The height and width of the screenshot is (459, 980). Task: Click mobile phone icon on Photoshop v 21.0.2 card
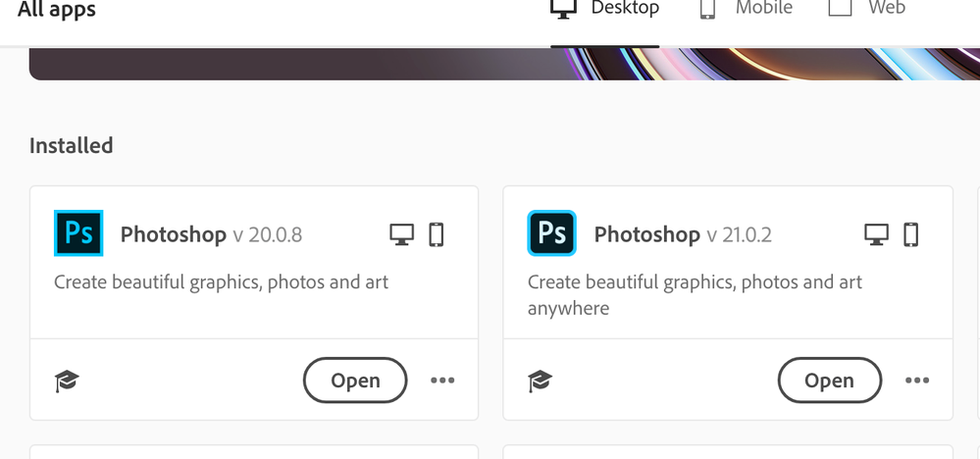(911, 234)
